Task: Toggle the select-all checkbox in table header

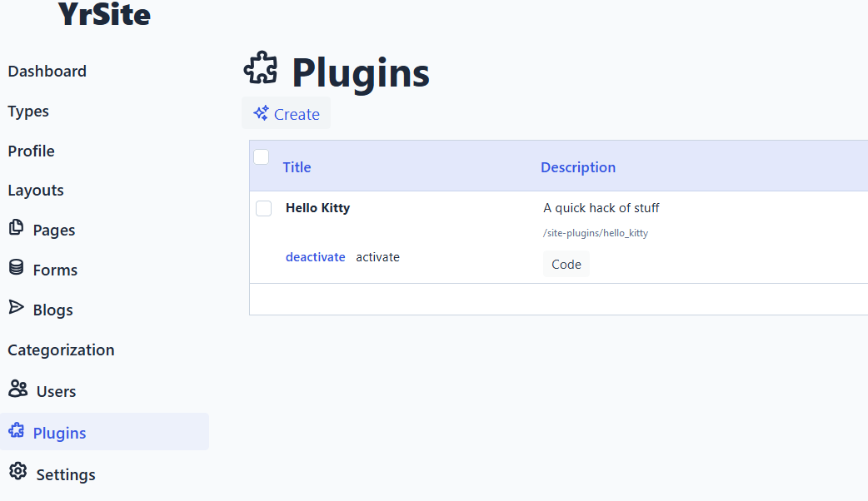Action: [262, 156]
